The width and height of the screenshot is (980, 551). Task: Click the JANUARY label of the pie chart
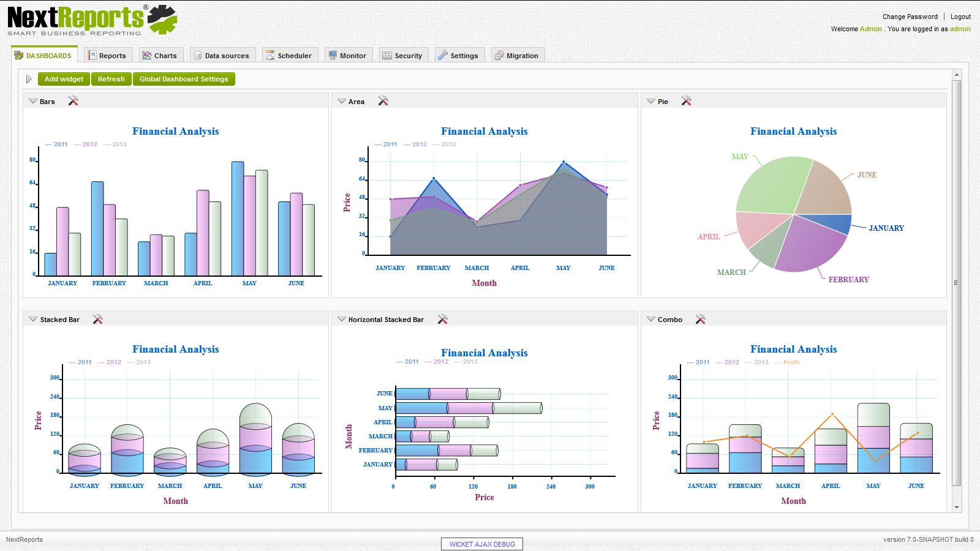click(886, 228)
